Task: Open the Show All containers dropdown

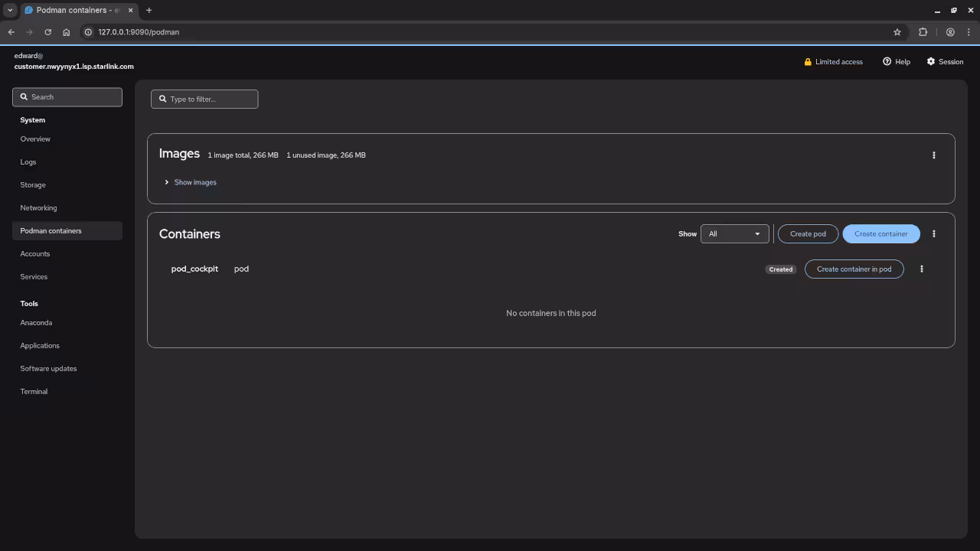Action: tap(733, 234)
